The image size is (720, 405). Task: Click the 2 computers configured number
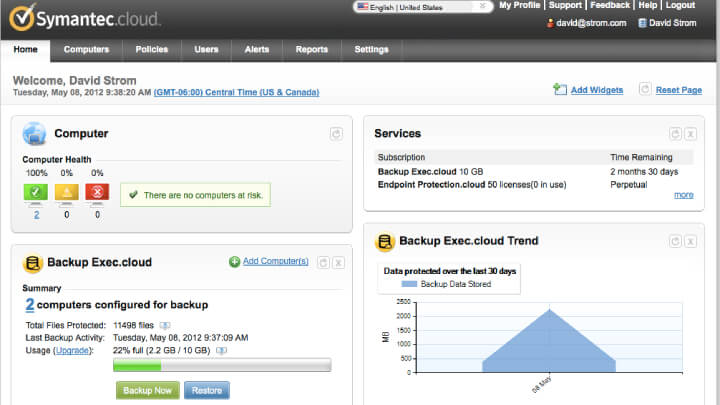[x=29, y=304]
